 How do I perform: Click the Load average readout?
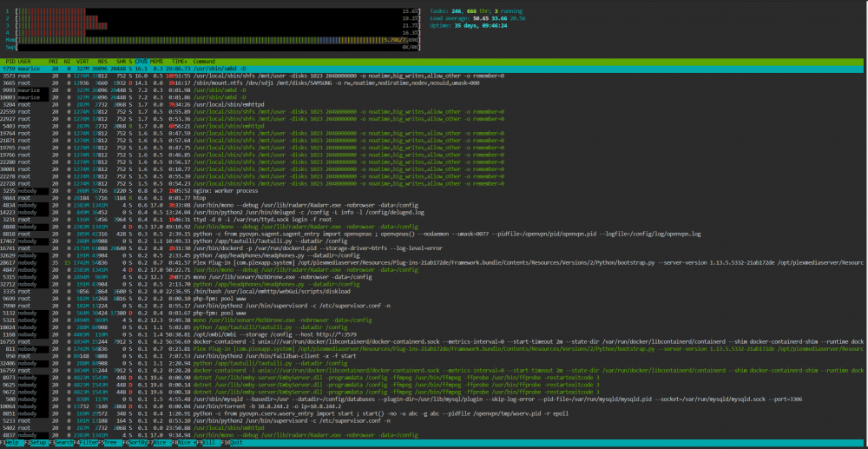(477, 18)
